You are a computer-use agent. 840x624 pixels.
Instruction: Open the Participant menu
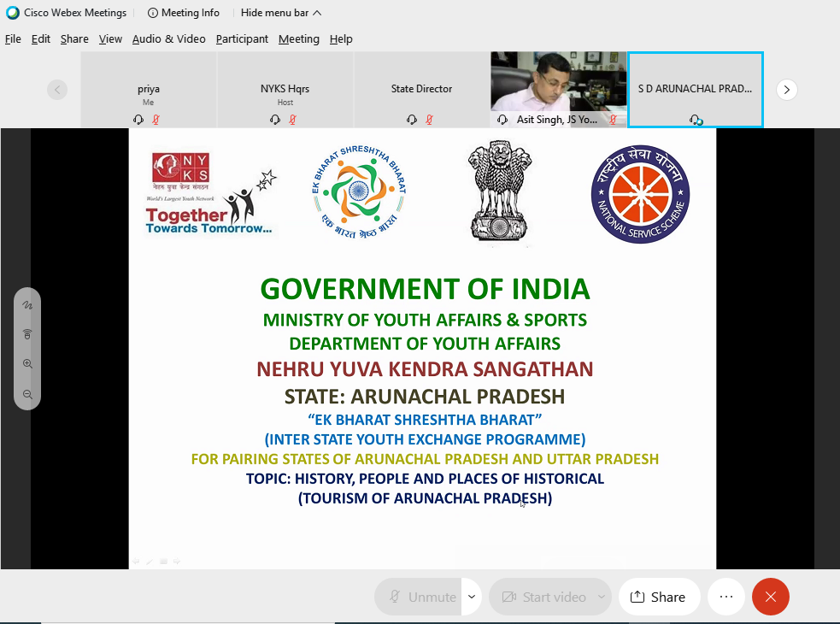(242, 39)
